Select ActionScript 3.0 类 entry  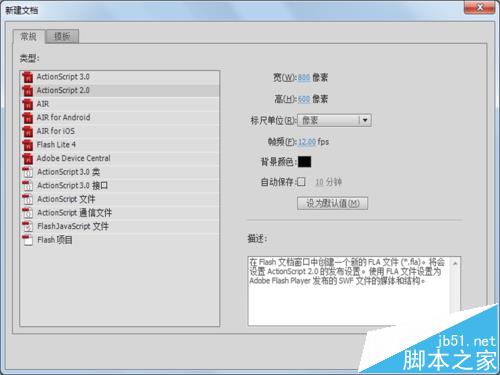120,172
